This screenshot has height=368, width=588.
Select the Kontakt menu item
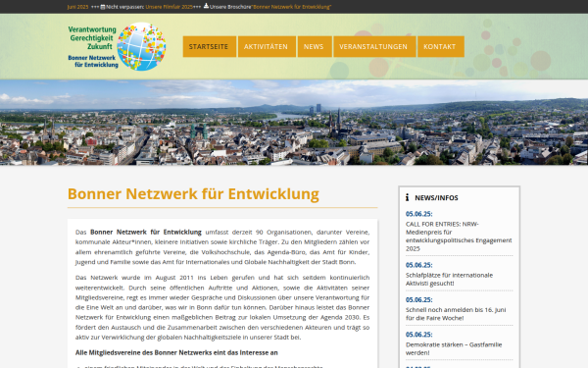point(441,46)
